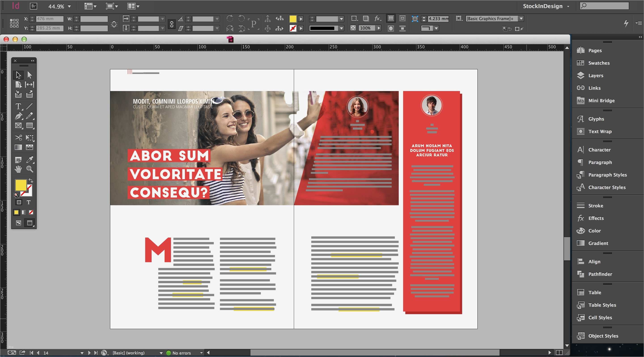Image resolution: width=644 pixels, height=357 pixels.
Task: Select the Type tool in toolbox
Action: tap(18, 106)
